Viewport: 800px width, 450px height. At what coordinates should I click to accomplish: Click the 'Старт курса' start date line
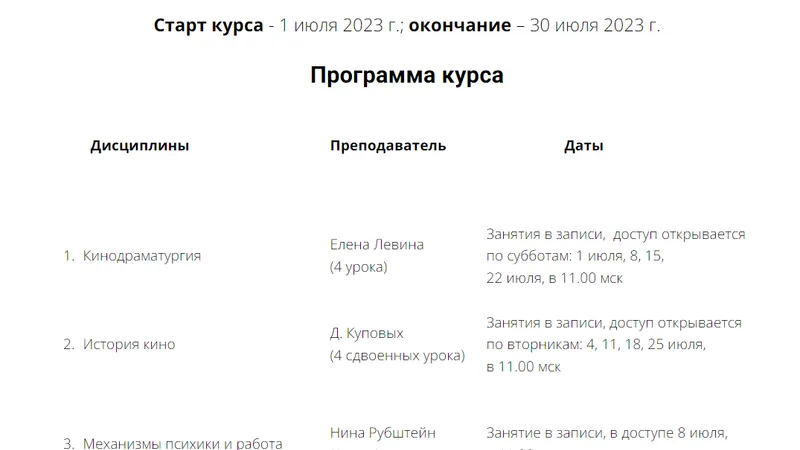pyautogui.click(x=407, y=25)
